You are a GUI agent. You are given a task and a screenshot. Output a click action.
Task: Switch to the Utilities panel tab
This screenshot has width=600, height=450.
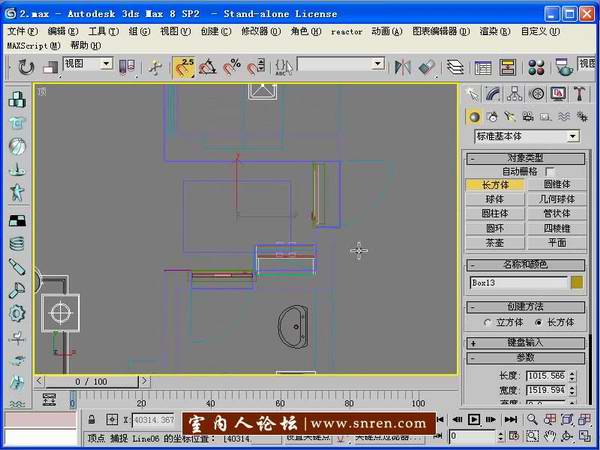point(579,94)
